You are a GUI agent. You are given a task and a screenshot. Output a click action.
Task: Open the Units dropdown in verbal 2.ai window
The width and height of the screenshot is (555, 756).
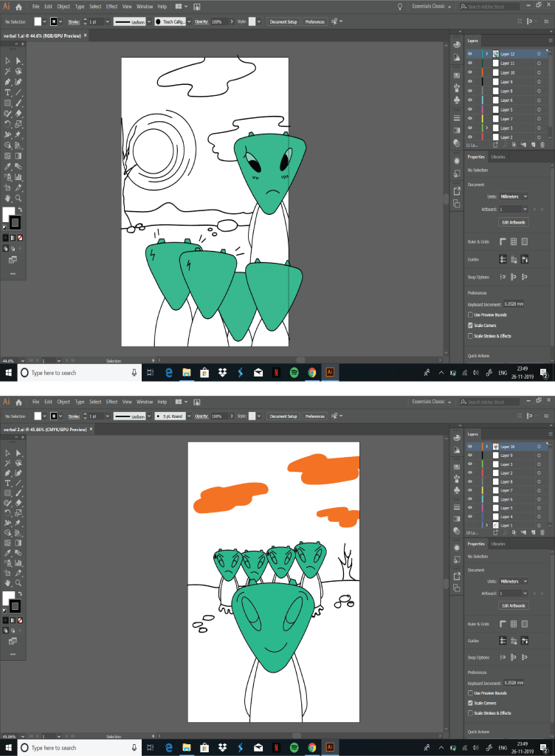514,581
